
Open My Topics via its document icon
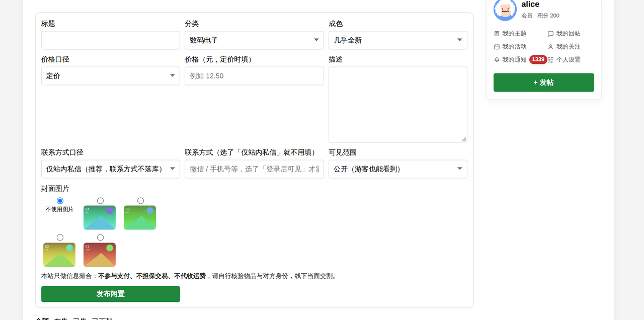point(497,34)
